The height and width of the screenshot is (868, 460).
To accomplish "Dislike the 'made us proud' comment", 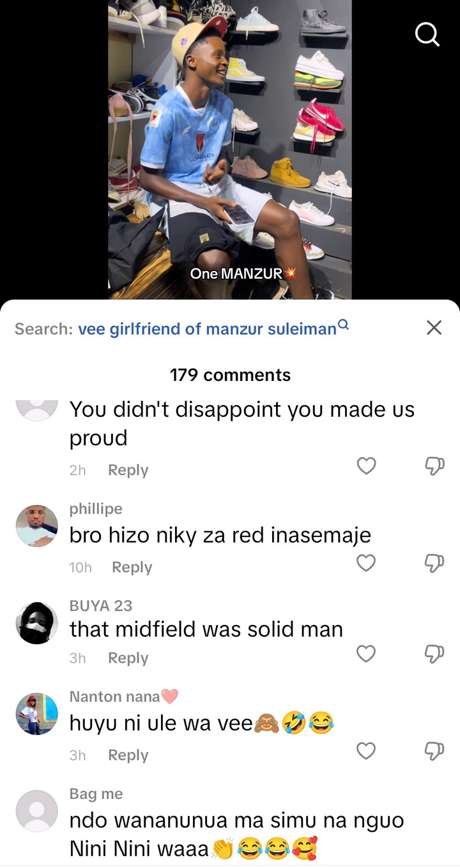I will pos(434,466).
